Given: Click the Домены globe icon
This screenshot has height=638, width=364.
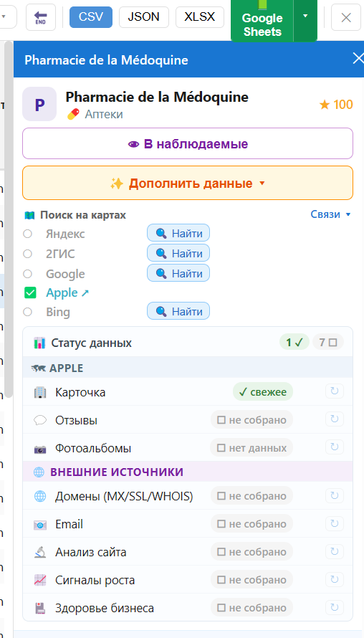Looking at the screenshot, I should click(40, 496).
